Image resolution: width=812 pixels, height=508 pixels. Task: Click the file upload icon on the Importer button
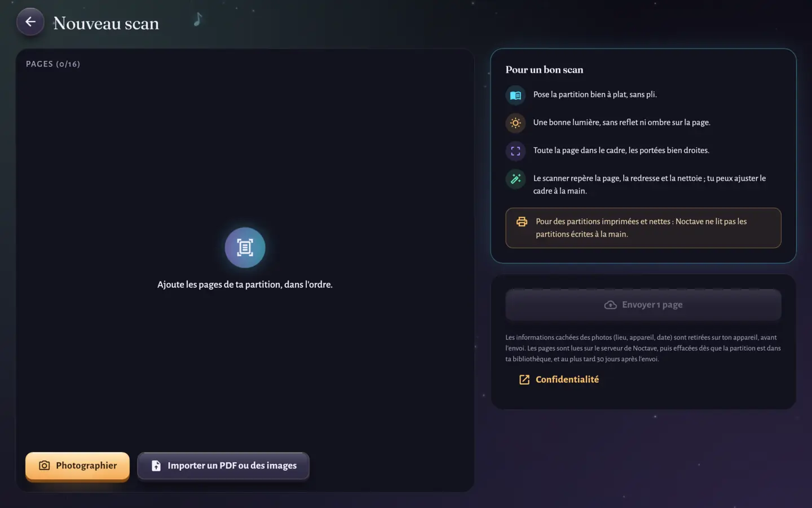click(156, 466)
